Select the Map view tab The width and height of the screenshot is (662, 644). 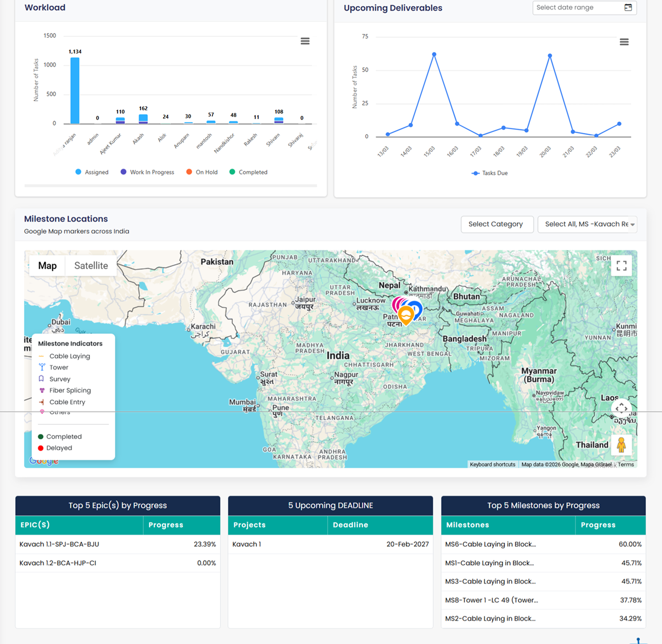47,266
